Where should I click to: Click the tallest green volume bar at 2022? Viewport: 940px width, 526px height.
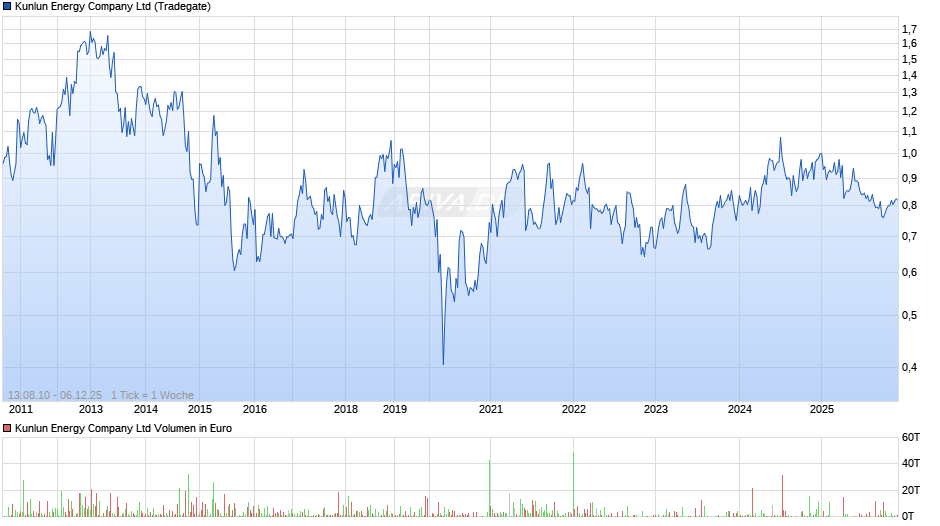point(573,484)
